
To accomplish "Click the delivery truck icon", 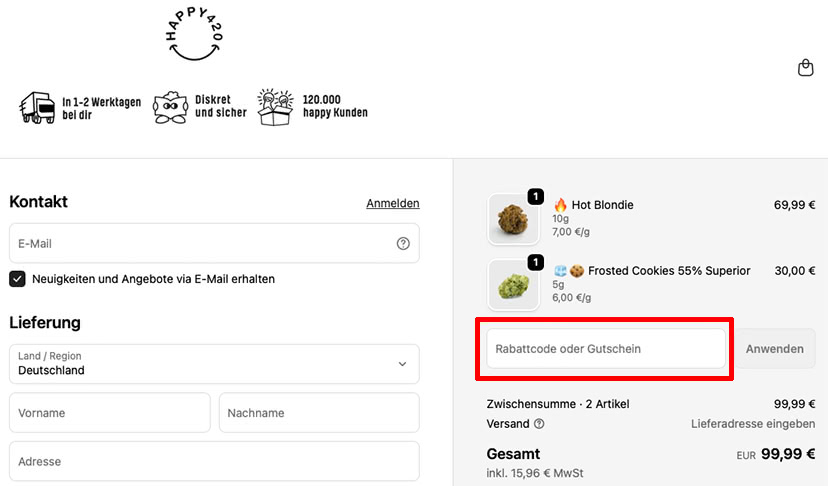I will point(37,108).
